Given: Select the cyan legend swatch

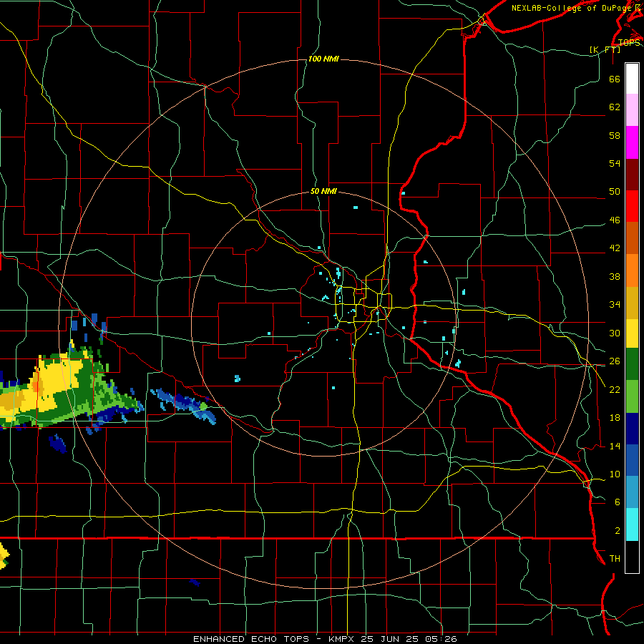Looking at the screenshot, I should point(632,525).
